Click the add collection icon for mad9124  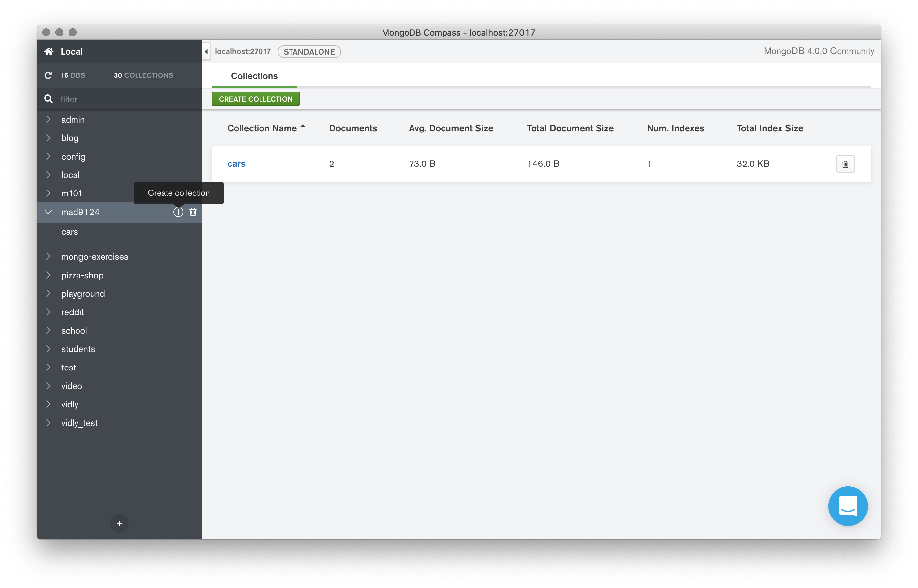click(177, 211)
